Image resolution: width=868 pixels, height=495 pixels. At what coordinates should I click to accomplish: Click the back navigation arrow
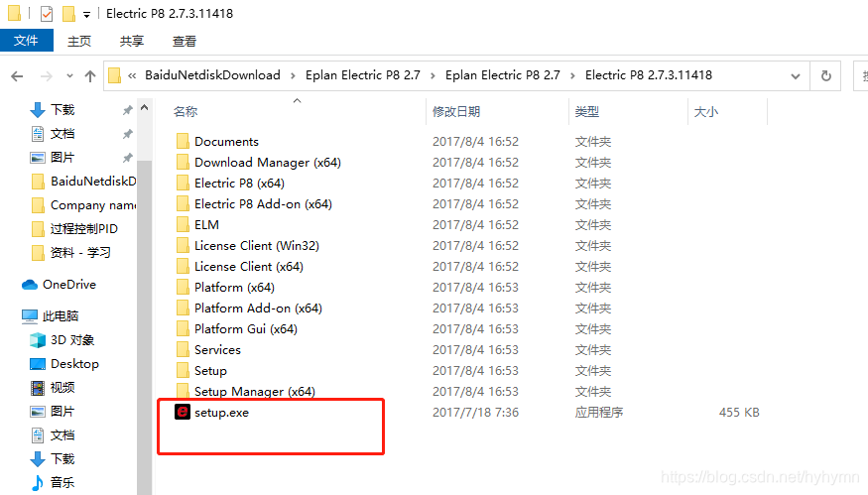pos(17,75)
